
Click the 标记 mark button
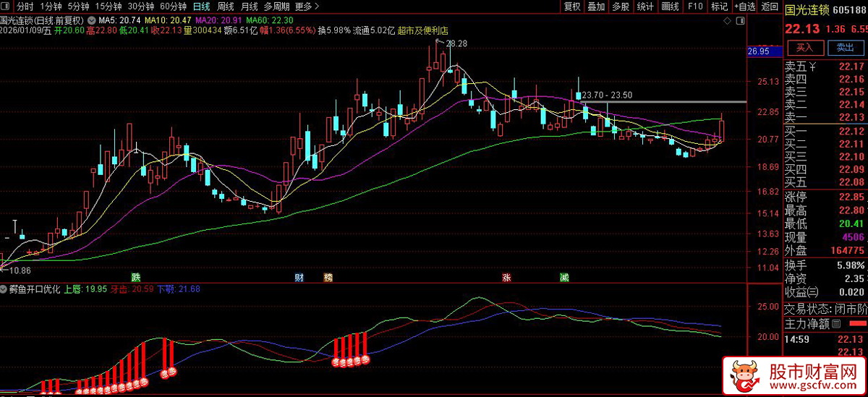click(719, 7)
